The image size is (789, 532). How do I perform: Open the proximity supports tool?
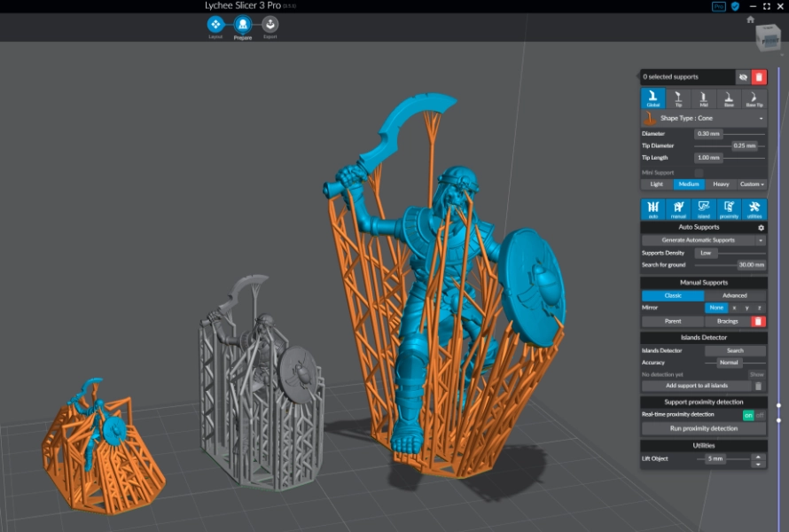click(x=729, y=209)
